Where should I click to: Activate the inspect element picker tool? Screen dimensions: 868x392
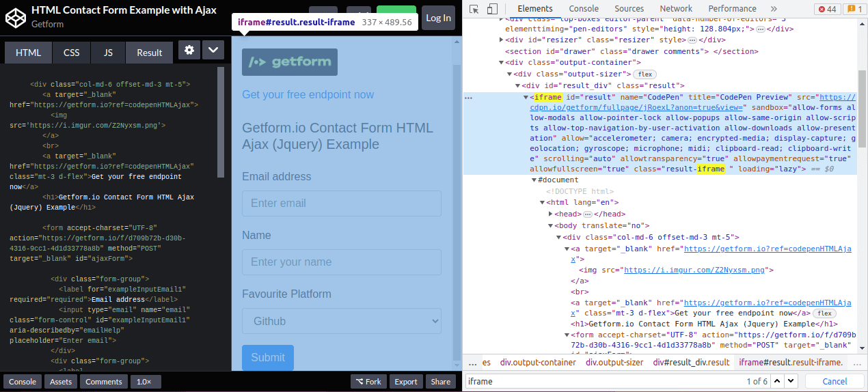click(474, 9)
